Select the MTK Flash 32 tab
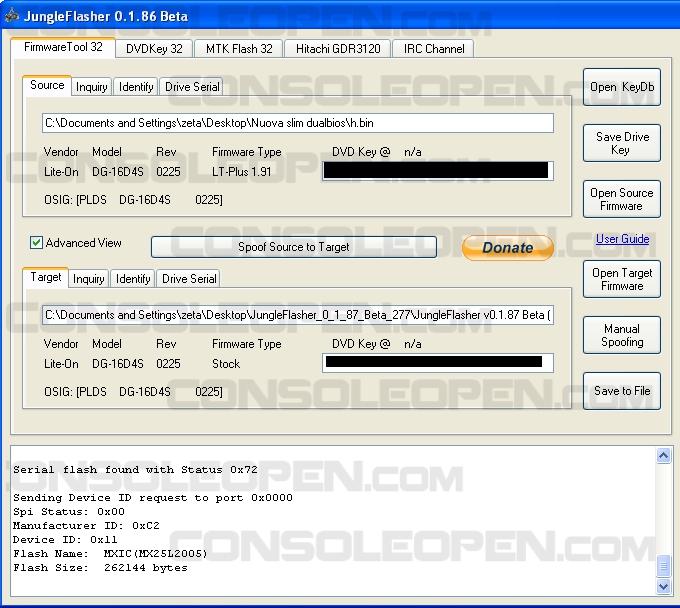This screenshot has width=680, height=608. 239,49
